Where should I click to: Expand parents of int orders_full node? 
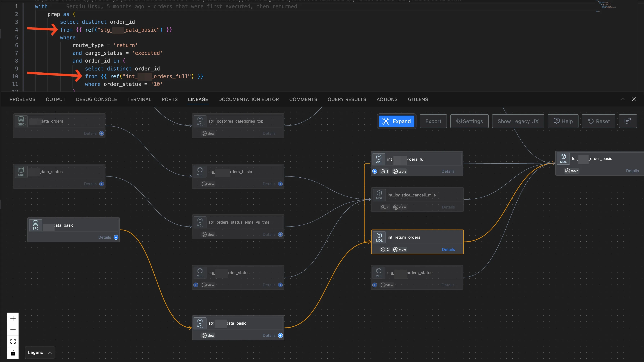click(375, 171)
